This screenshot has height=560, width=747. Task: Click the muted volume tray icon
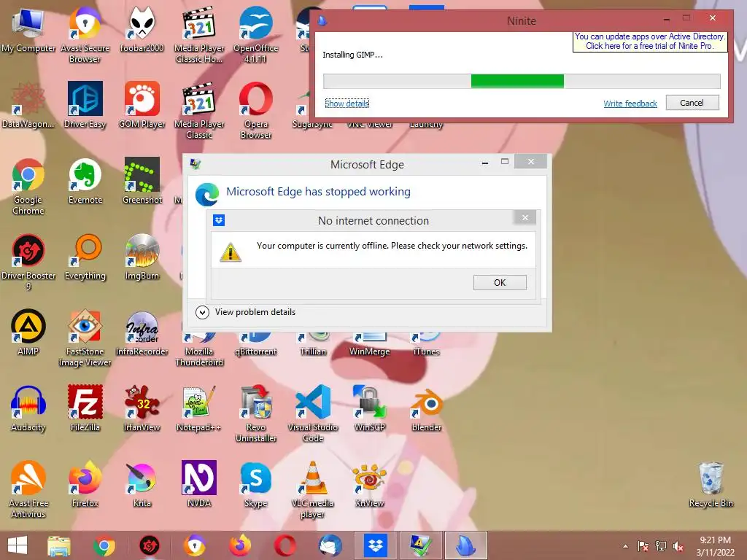tap(678, 547)
